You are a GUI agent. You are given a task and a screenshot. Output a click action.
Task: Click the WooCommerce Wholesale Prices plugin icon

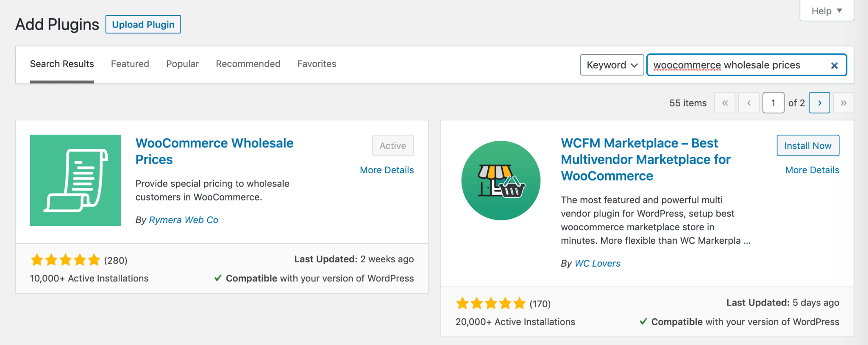coord(75,180)
